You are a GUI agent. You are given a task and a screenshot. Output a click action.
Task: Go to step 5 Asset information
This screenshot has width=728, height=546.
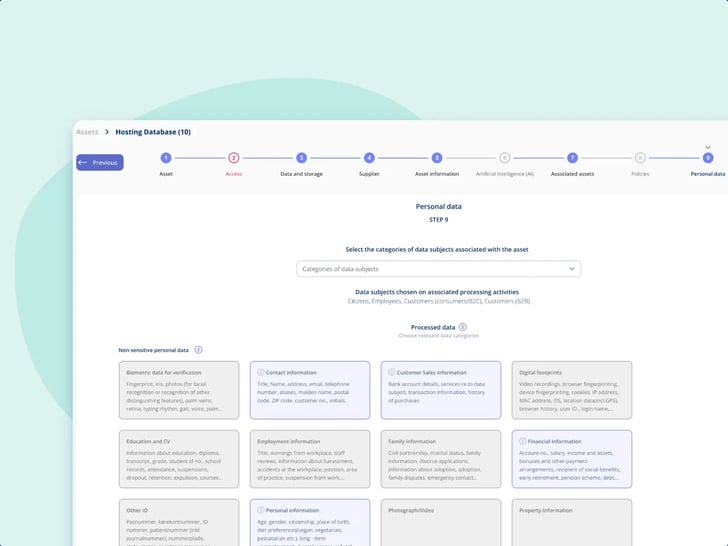tap(437, 158)
